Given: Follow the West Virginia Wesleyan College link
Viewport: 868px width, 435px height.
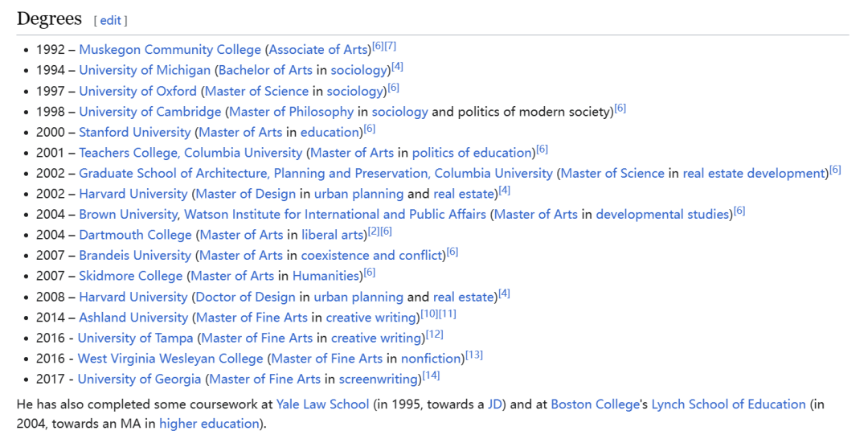Looking at the screenshot, I should 170,359.
